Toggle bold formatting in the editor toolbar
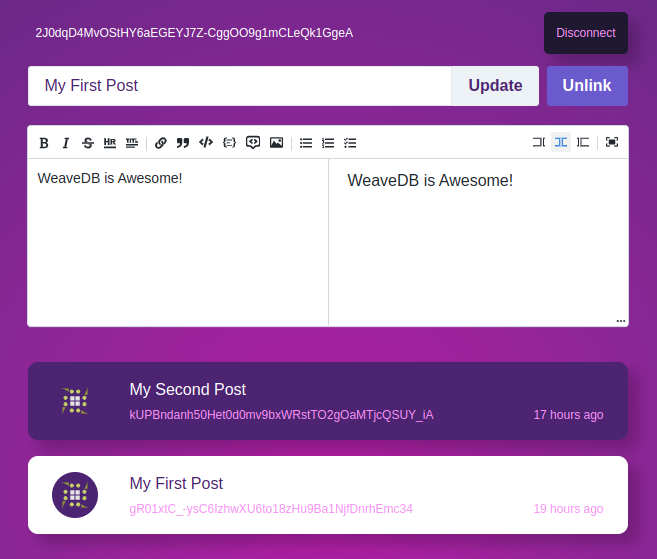657x559 pixels. [x=44, y=143]
